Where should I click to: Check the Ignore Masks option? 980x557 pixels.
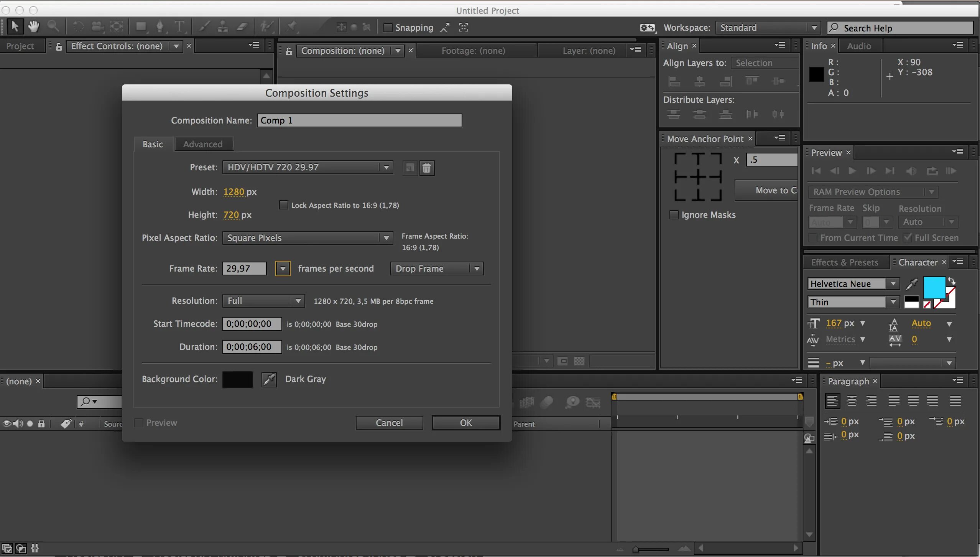(x=674, y=215)
